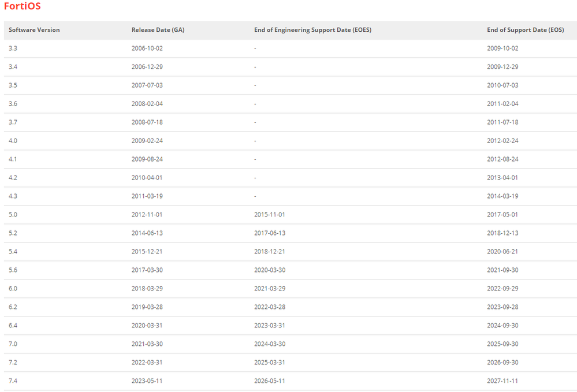Select EOES date 2026-05-11
This screenshot has width=577, height=392.
269,381
